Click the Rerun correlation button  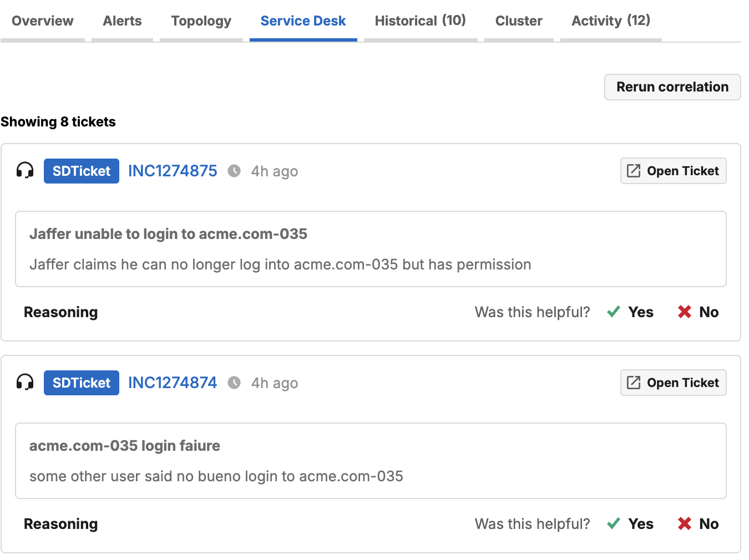(x=672, y=87)
